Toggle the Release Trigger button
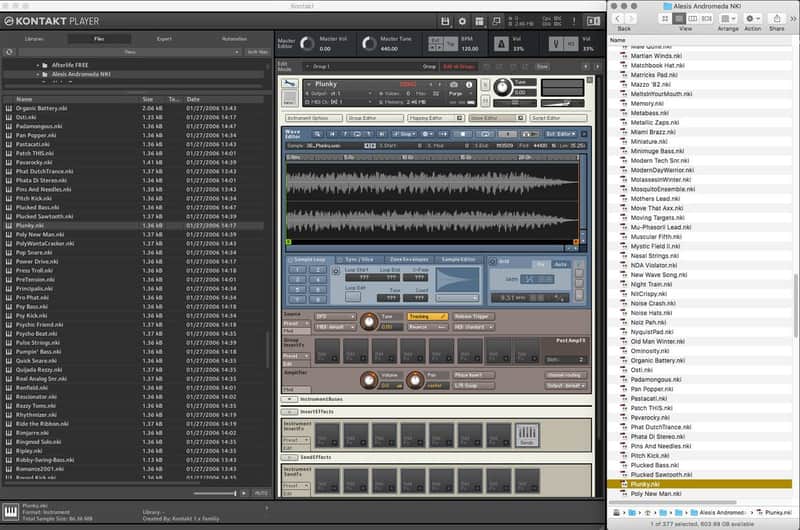This screenshot has width=800, height=530. pos(473,317)
